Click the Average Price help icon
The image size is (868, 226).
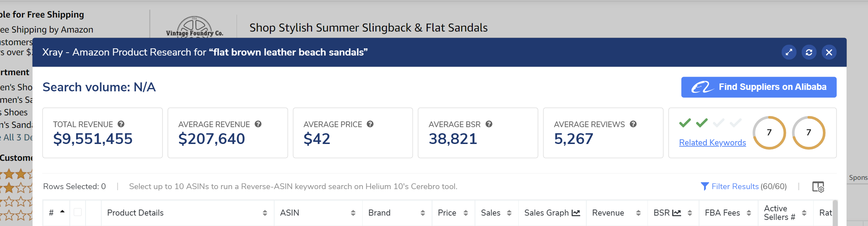coord(370,124)
